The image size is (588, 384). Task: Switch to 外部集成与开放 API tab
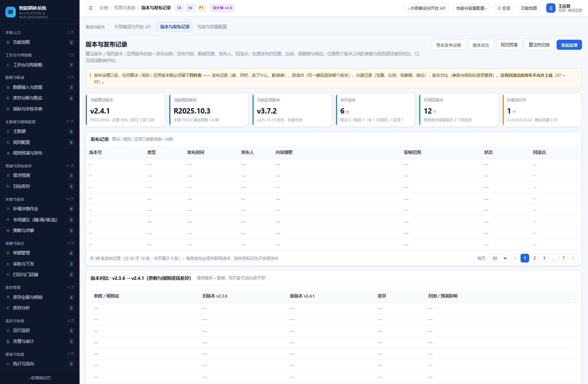pos(133,27)
